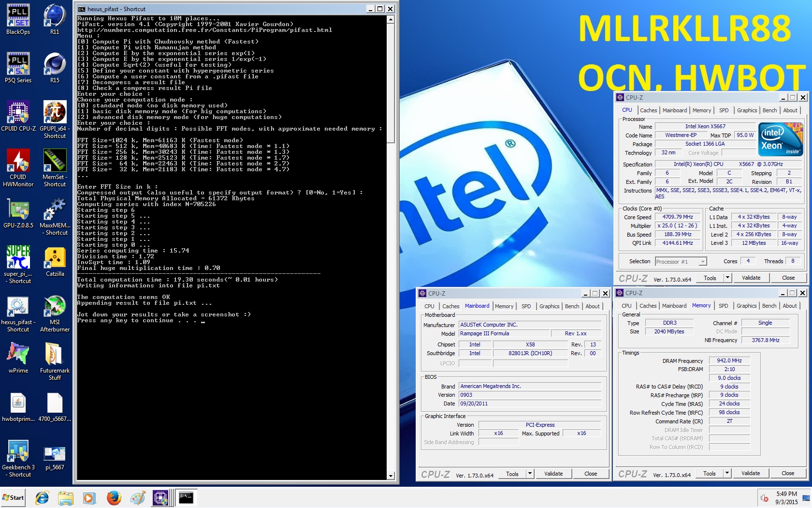Open CPU tab in Memory CPU-Z window
812x508 pixels.
pos(626,306)
